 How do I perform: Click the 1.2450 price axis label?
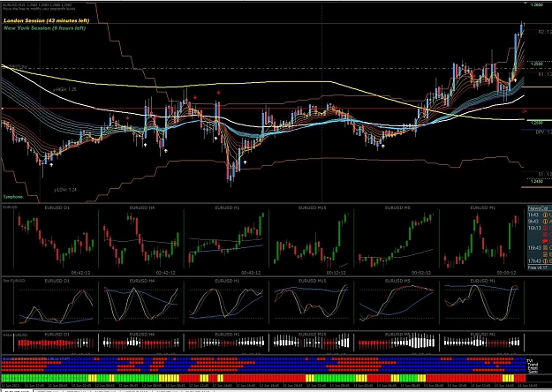coord(537,182)
